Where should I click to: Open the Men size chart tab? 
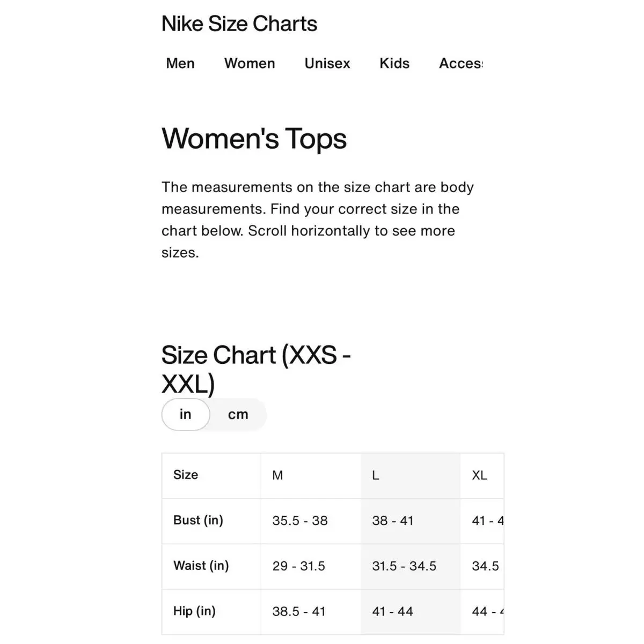[x=180, y=63]
